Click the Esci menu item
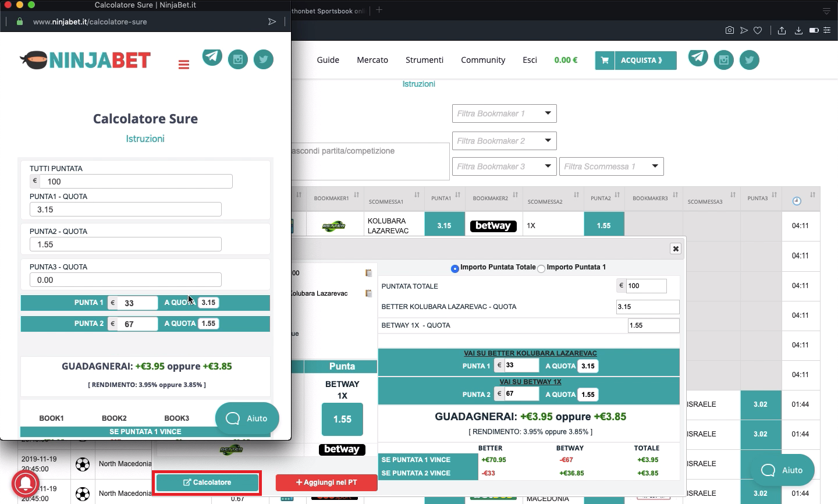The height and width of the screenshot is (504, 838). (530, 60)
